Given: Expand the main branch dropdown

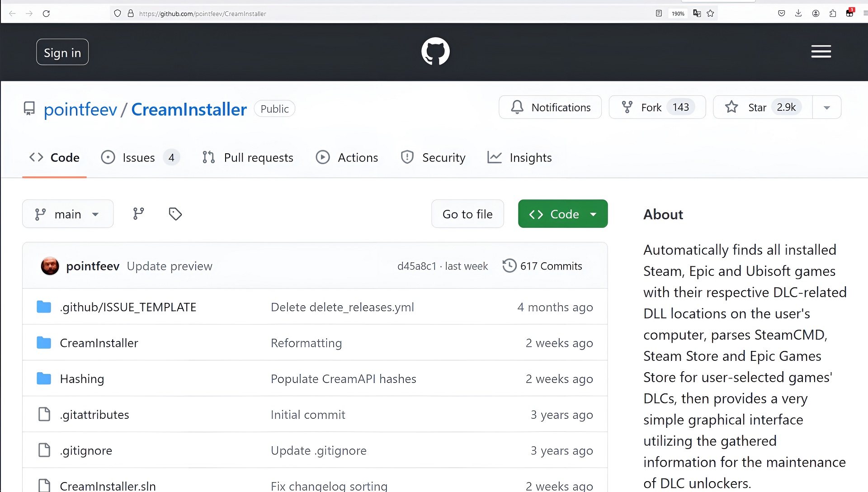Looking at the screenshot, I should click(x=68, y=214).
